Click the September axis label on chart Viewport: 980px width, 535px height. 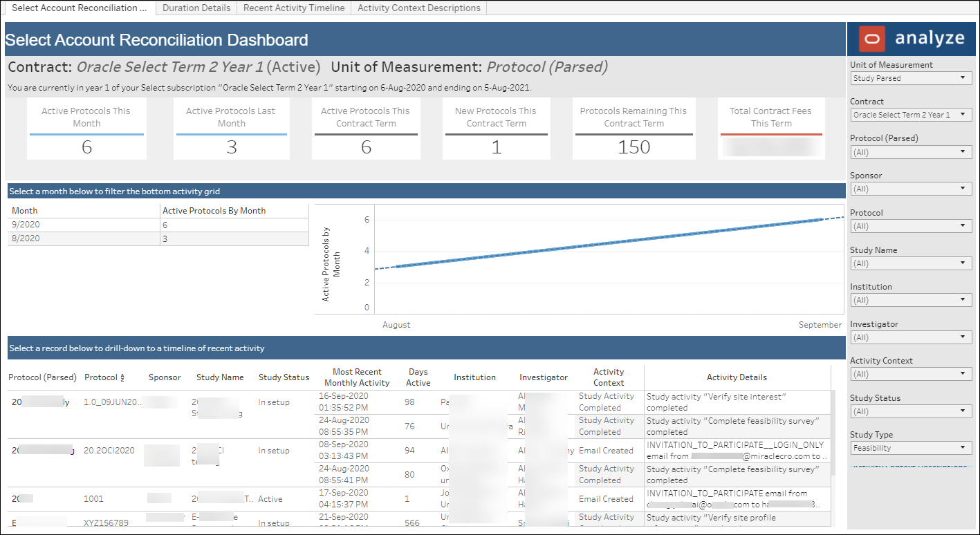(x=820, y=325)
